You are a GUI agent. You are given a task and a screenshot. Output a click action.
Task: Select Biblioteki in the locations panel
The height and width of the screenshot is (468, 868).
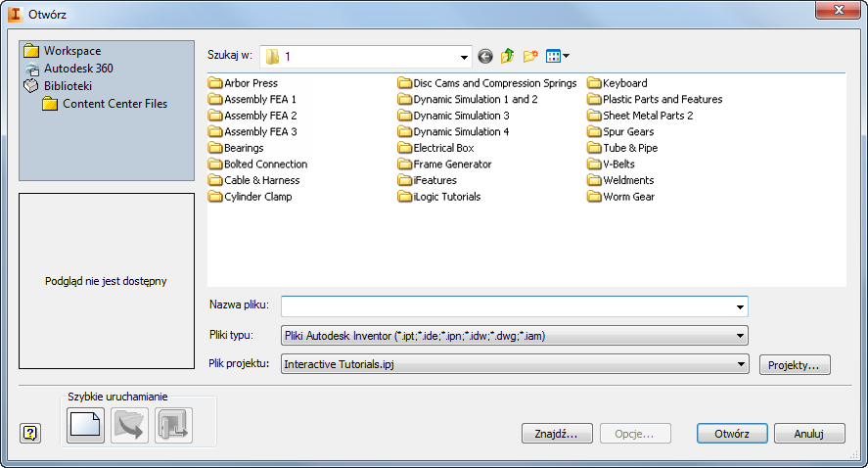pyautogui.click(x=58, y=86)
